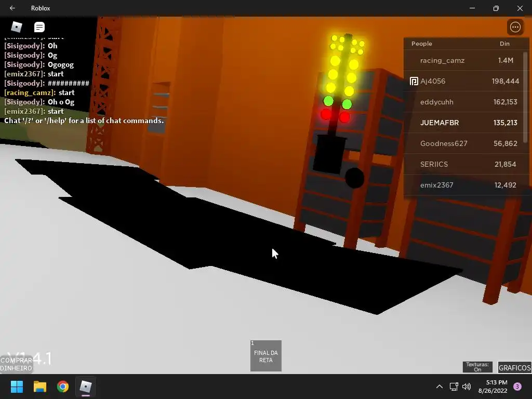Click the Aj4056 premium badge icon

click(414, 81)
